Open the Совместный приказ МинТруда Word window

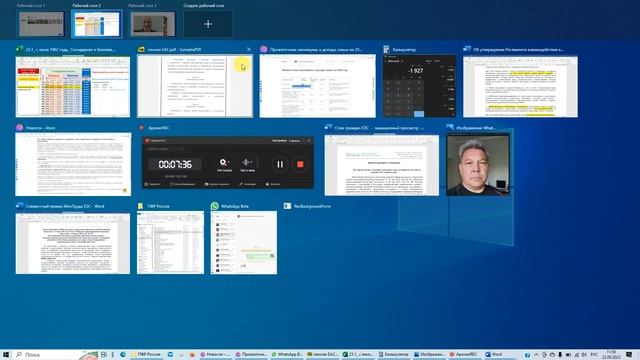(73, 243)
